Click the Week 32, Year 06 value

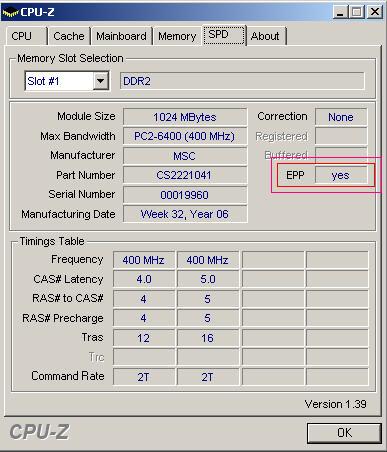[185, 214]
